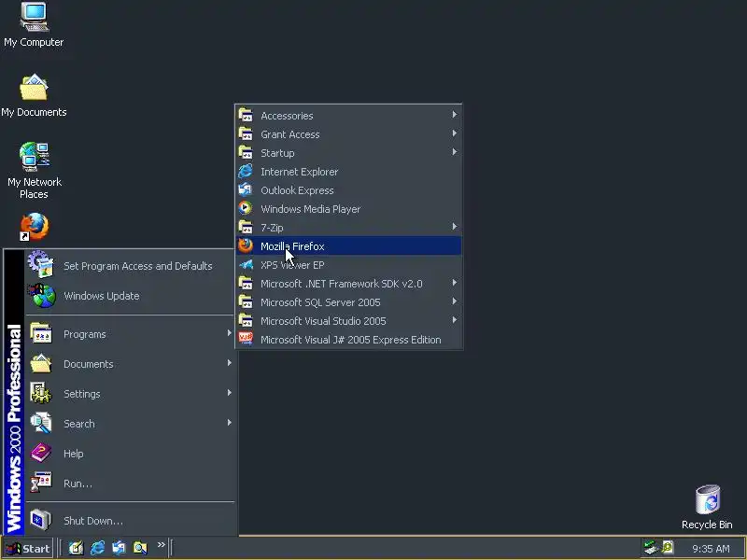The height and width of the screenshot is (560, 747).
Task: Expand the Search arrow in the Start menu
Action: (x=229, y=423)
